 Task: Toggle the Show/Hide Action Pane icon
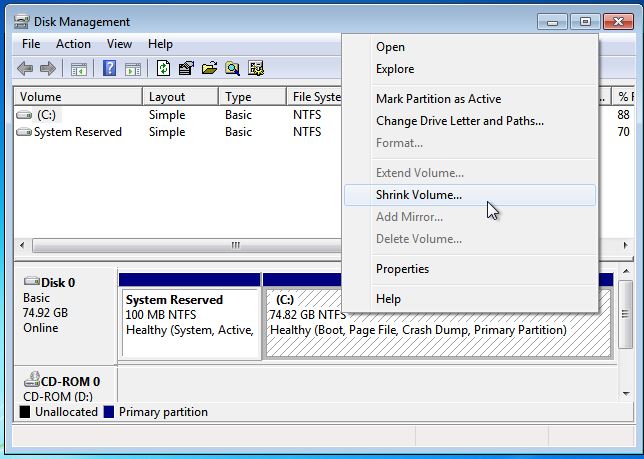133,69
